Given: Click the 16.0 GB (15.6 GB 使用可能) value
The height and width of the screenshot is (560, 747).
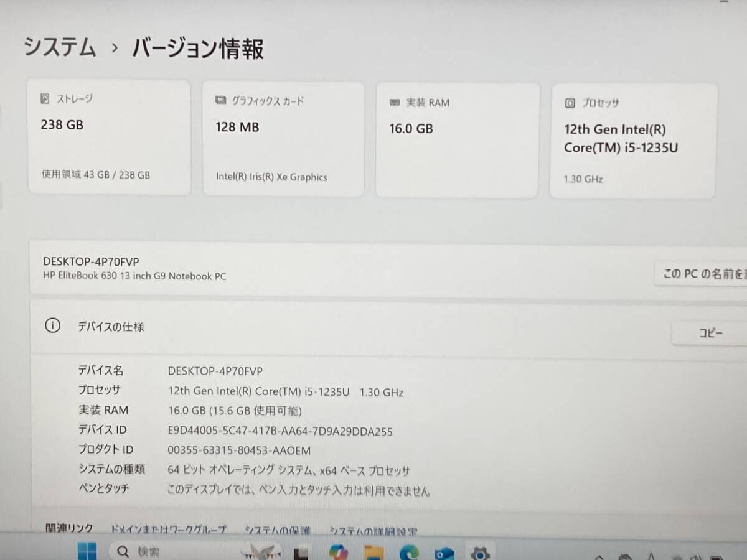Looking at the screenshot, I should [235, 411].
